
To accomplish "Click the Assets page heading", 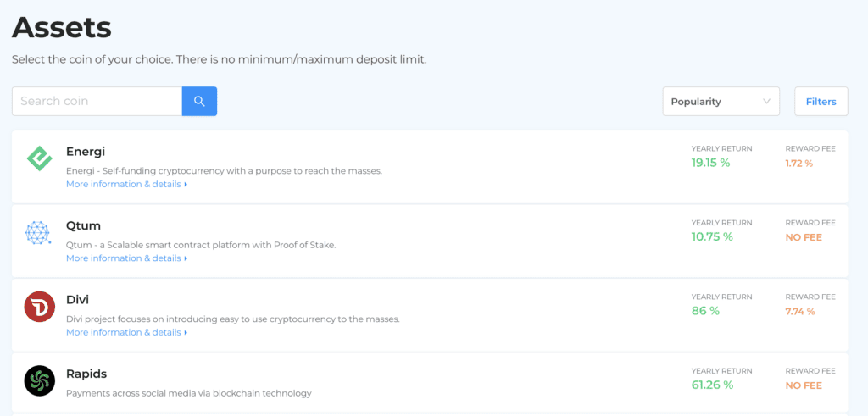I will (x=61, y=27).
